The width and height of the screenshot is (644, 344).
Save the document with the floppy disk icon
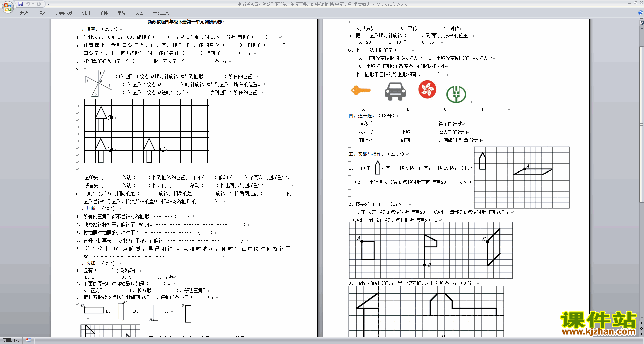click(x=20, y=4)
